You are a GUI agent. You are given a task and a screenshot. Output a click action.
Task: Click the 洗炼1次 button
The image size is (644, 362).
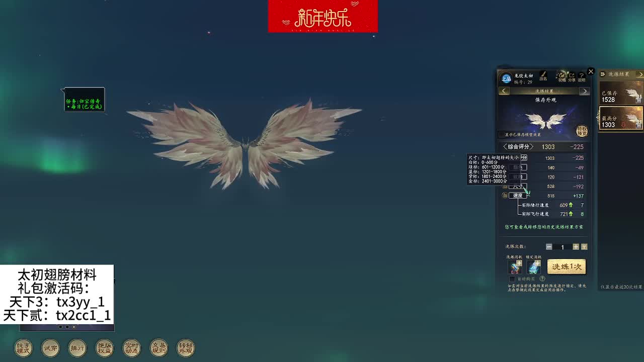[x=567, y=266]
